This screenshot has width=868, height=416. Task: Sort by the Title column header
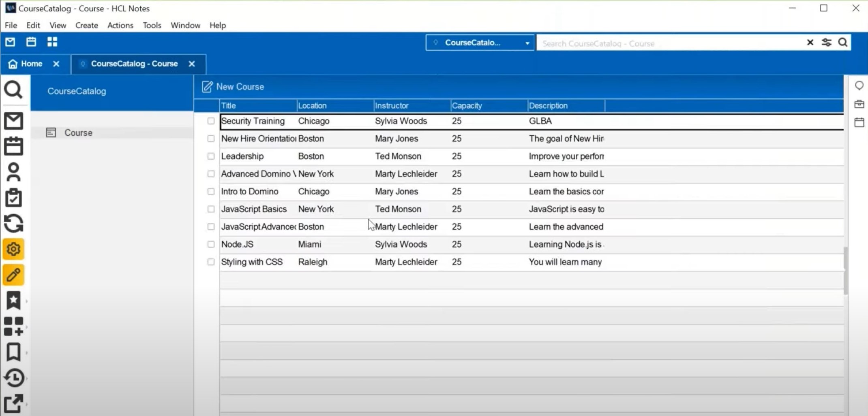point(258,106)
